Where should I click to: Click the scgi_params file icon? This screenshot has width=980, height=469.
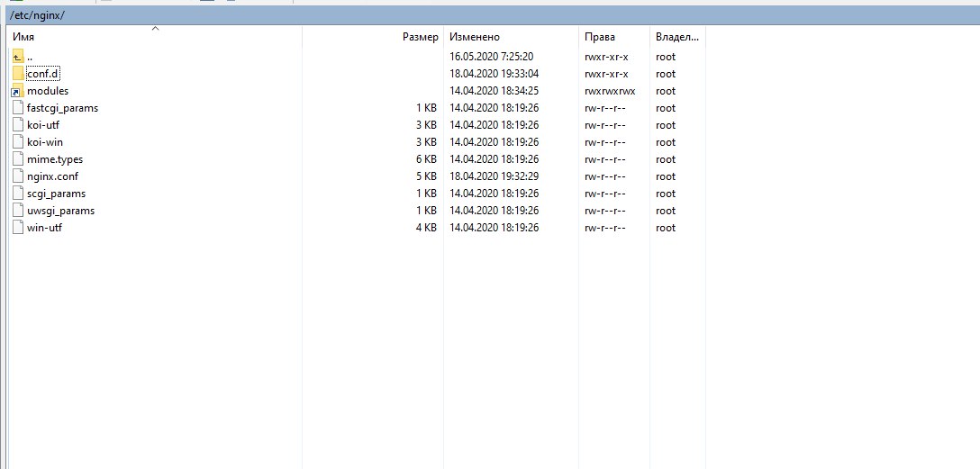point(18,193)
